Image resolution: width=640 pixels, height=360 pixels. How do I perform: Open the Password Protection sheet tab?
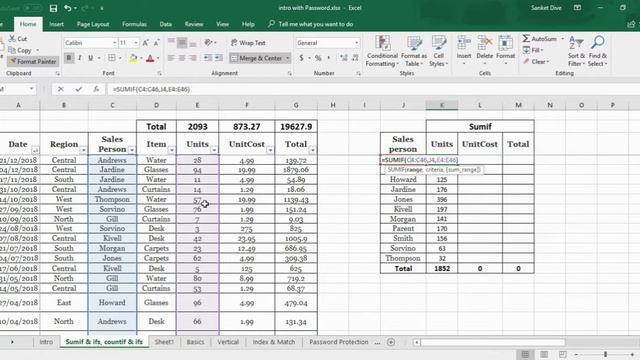click(338, 342)
